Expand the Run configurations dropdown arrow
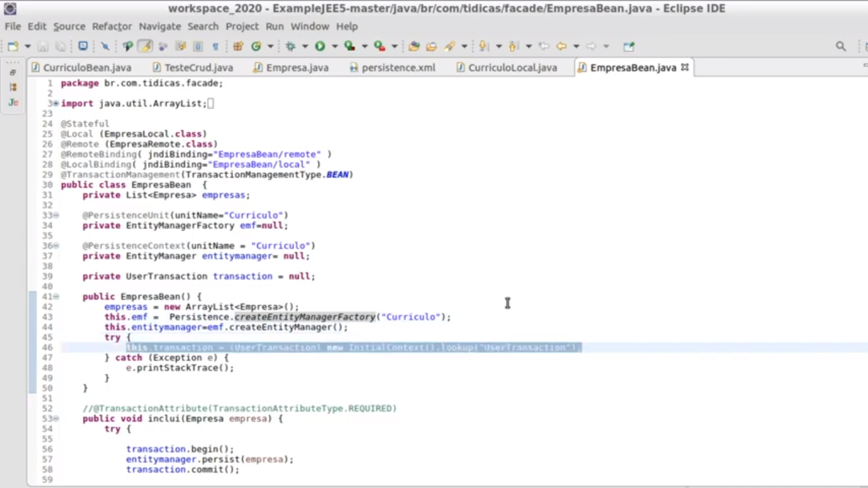868x488 pixels. pyautogui.click(x=334, y=46)
